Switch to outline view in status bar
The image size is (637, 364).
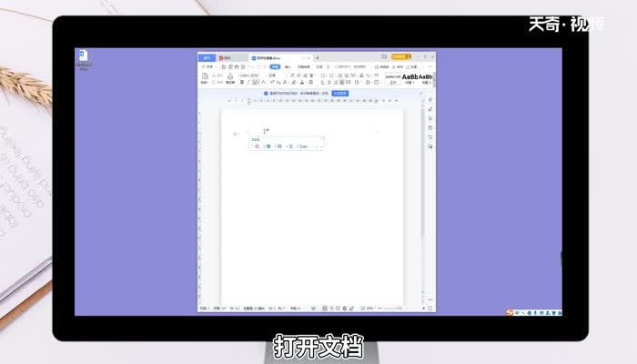(331, 308)
